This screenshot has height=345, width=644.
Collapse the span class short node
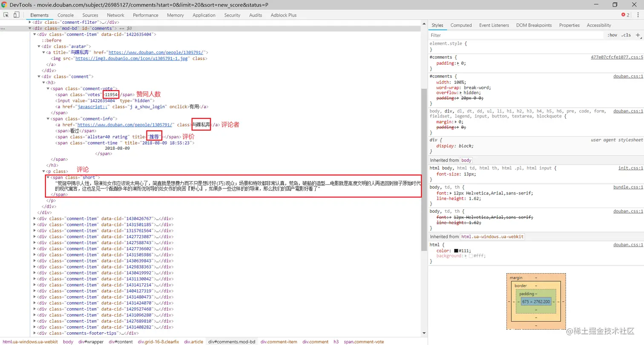[x=48, y=177]
